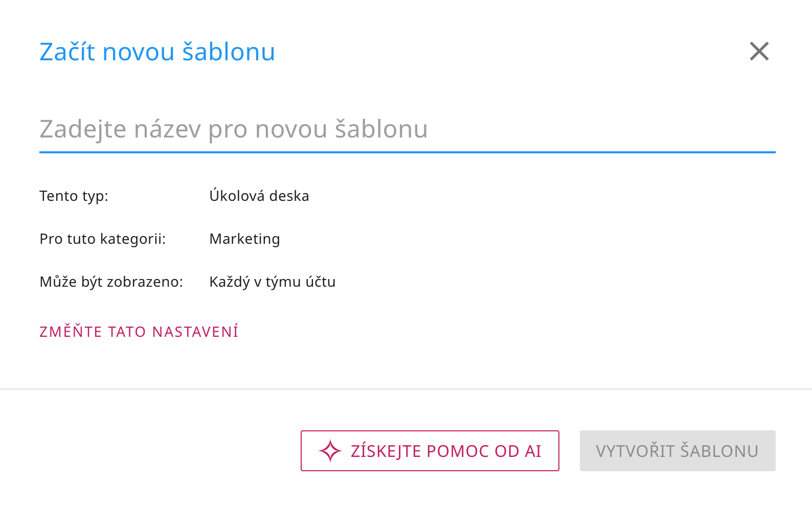Select the 'Tento typ:' label
Screen dimensions: 812x507
point(74,196)
